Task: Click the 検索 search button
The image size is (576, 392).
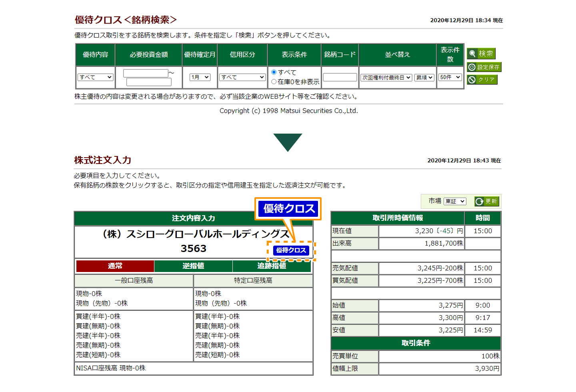Action: 481,54
